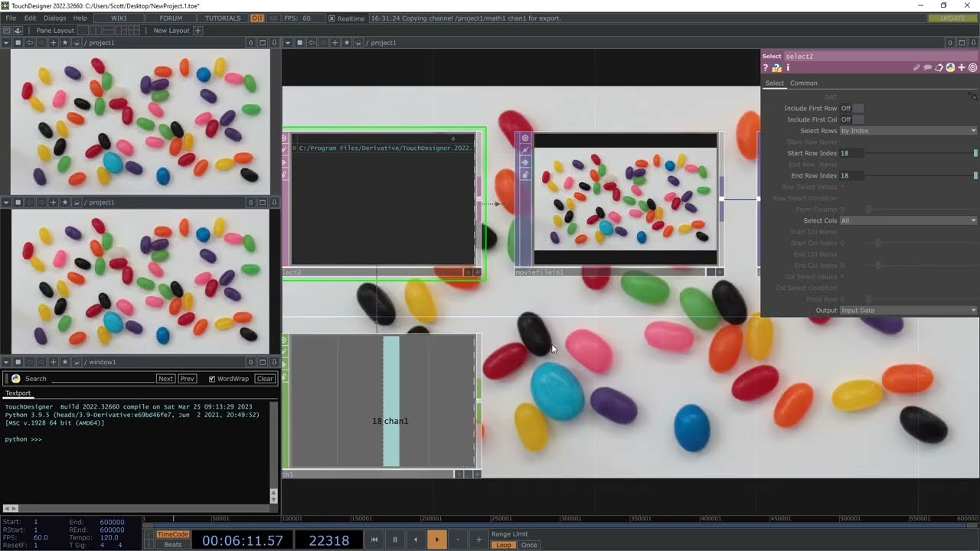Clear the textport with Clear button
Screen dimensions: 980x551
pyautogui.click(x=265, y=379)
